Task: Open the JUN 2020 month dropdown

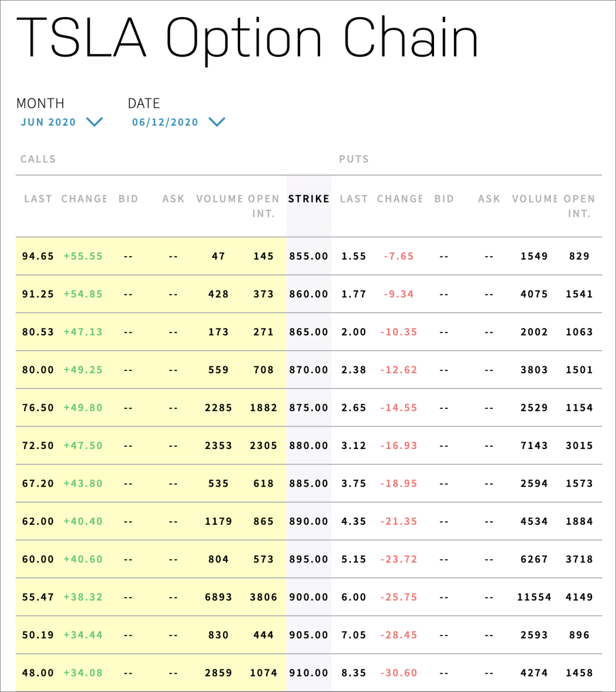Action: pyautogui.click(x=48, y=122)
